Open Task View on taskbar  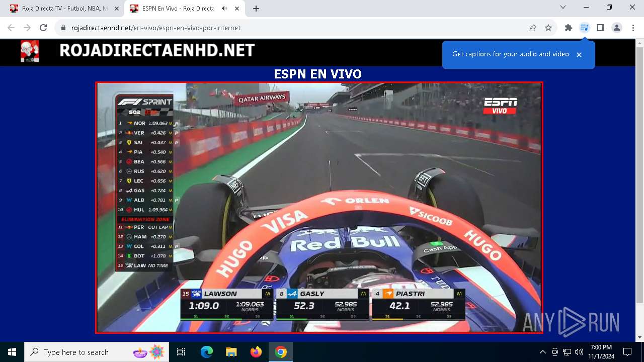[181, 352]
